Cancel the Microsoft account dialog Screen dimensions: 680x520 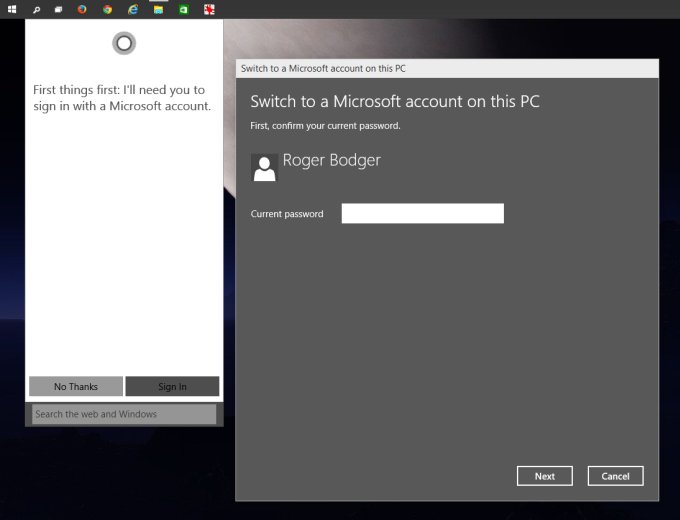(x=615, y=476)
